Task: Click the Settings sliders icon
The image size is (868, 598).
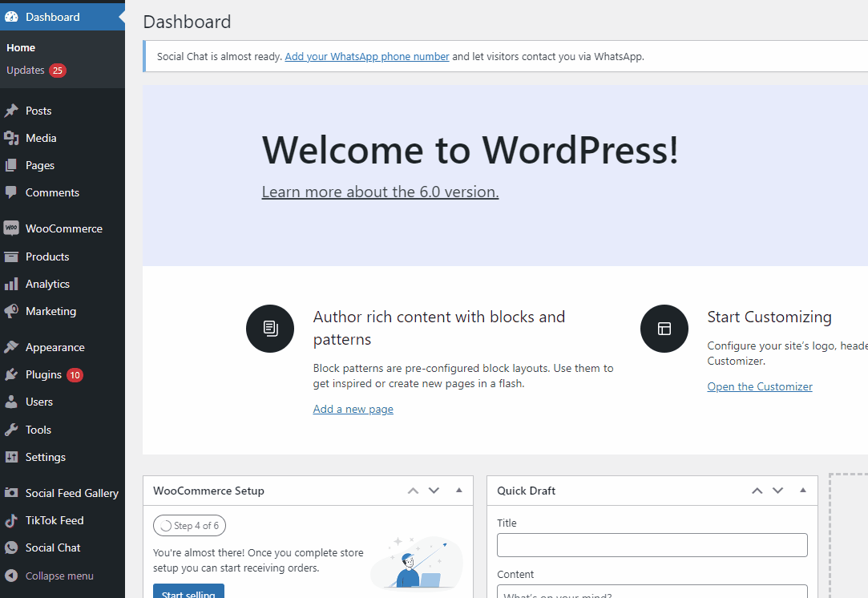Action: (11, 457)
